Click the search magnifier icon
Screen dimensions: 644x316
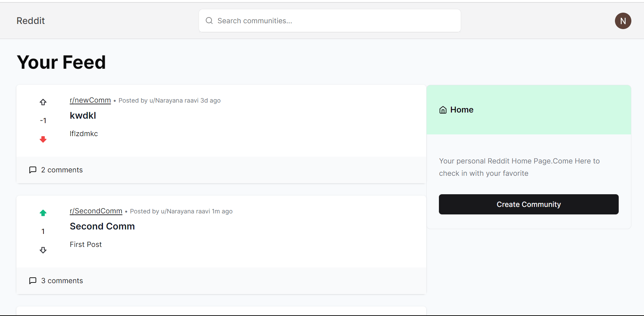click(209, 21)
